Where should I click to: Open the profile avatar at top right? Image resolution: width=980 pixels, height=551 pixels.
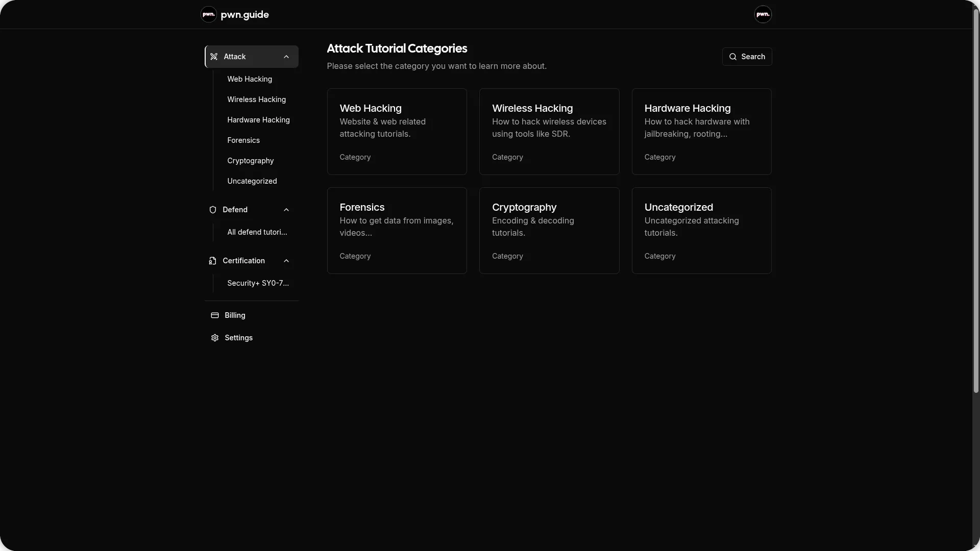click(763, 14)
